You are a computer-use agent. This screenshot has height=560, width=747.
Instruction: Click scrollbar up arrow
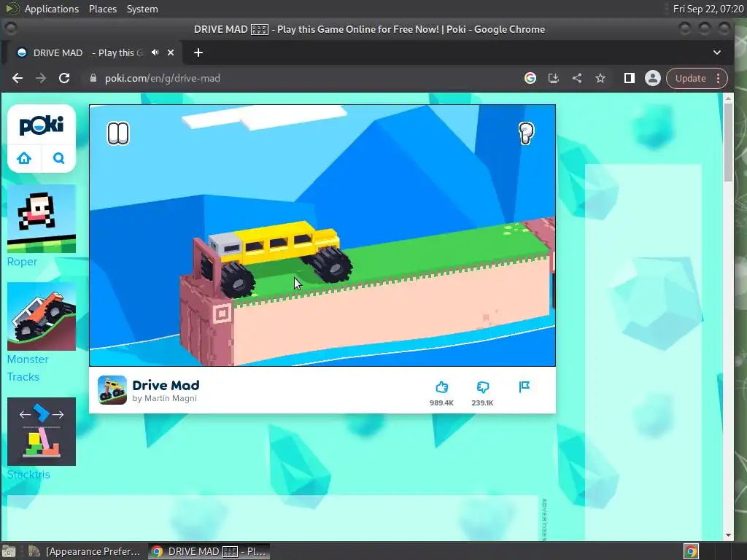point(728,98)
